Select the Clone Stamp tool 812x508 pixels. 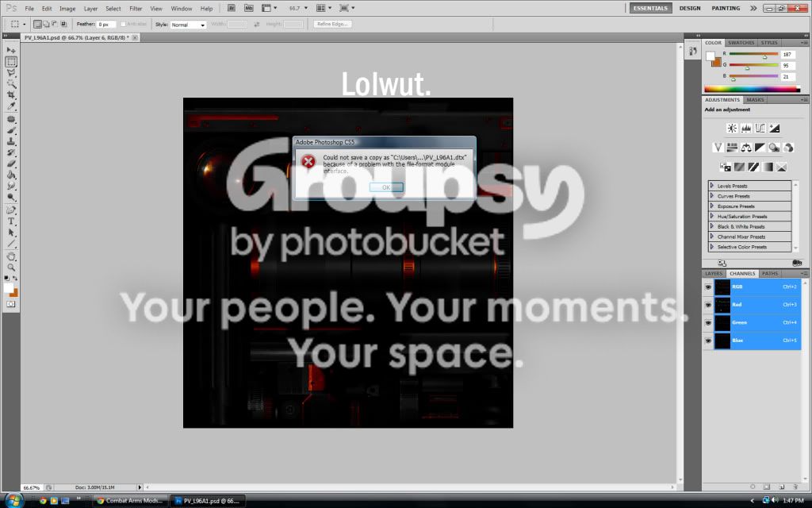click(11, 141)
